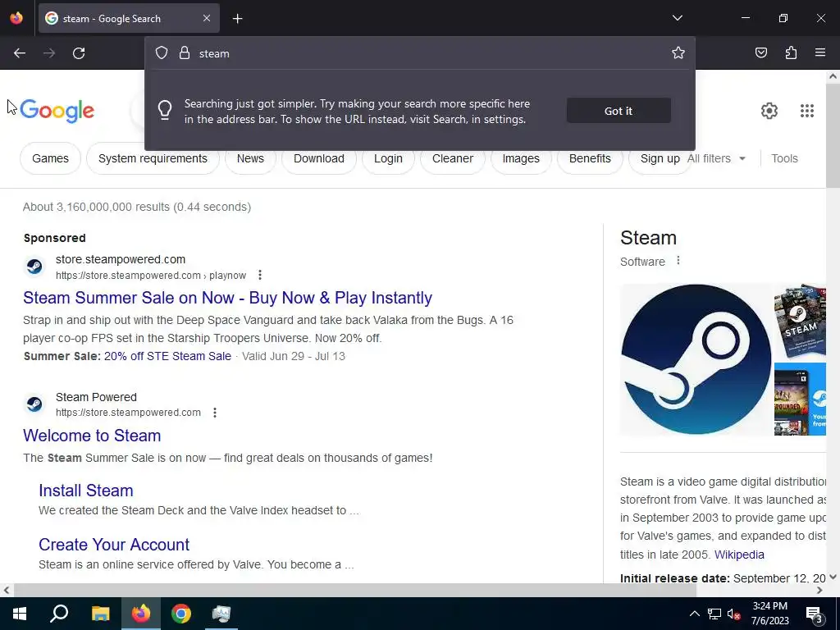Launch File Explorer from taskbar
This screenshot has height=630, width=840.
coord(100,614)
